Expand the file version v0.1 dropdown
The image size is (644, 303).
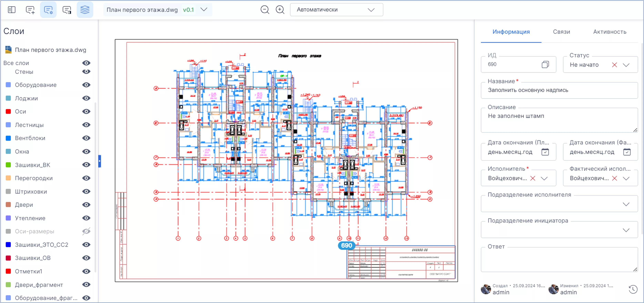(x=204, y=10)
